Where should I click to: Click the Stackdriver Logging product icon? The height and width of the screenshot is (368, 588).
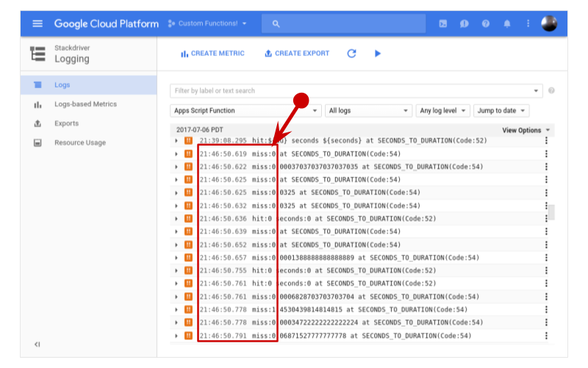[38, 54]
